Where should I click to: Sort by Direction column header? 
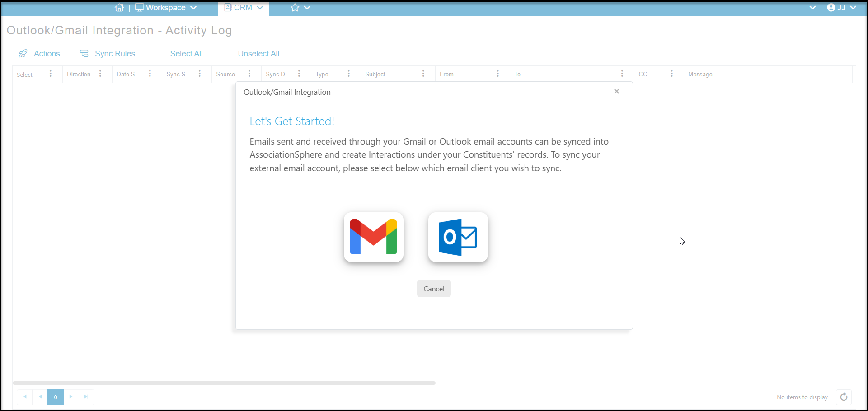[x=79, y=75]
